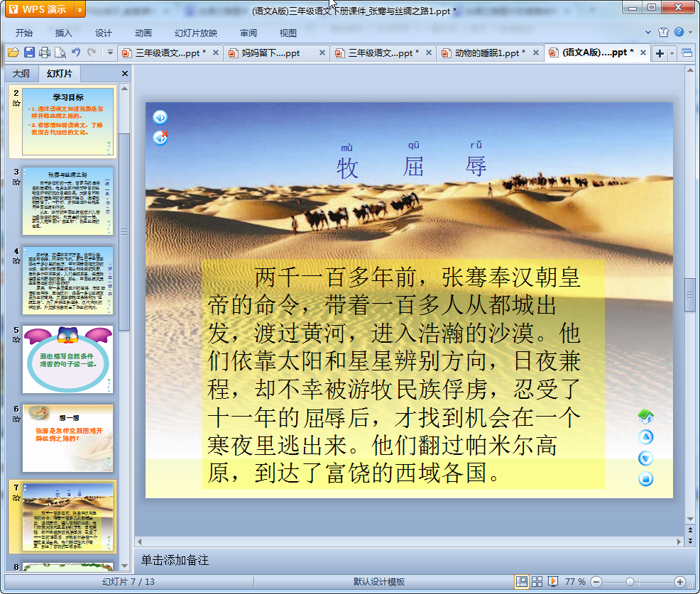Expand the WPS 演示 application menu arrow
The width and height of the screenshot is (700, 594).
[x=80, y=10]
